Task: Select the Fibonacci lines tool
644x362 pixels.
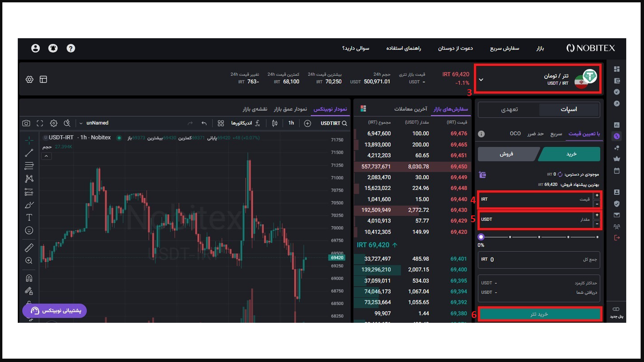Action: 29,166
